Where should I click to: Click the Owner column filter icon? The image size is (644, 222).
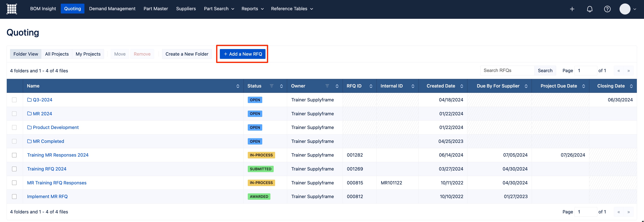[x=327, y=86]
